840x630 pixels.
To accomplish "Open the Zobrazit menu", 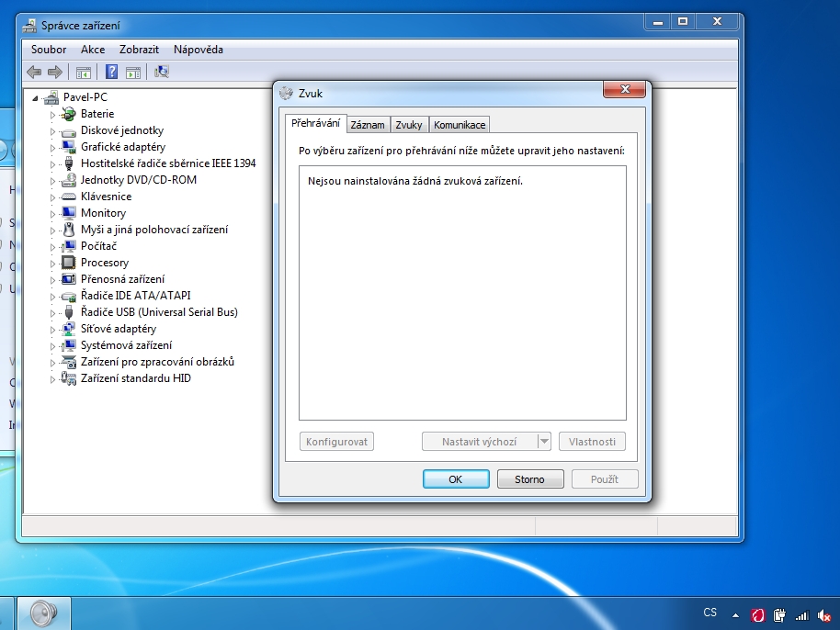I will (140, 50).
